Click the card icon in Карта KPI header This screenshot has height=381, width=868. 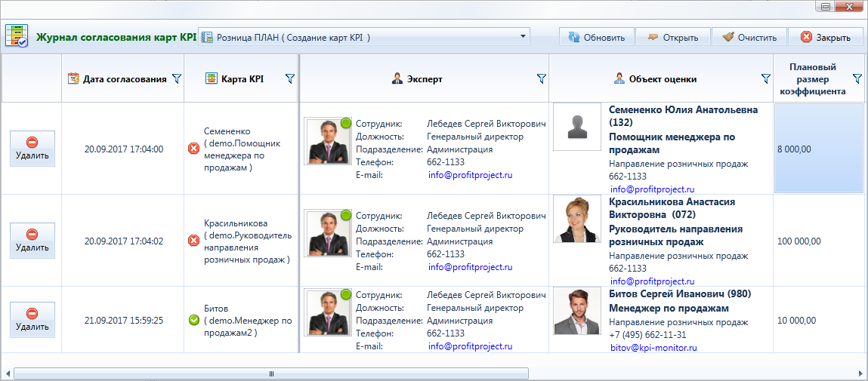(x=211, y=78)
